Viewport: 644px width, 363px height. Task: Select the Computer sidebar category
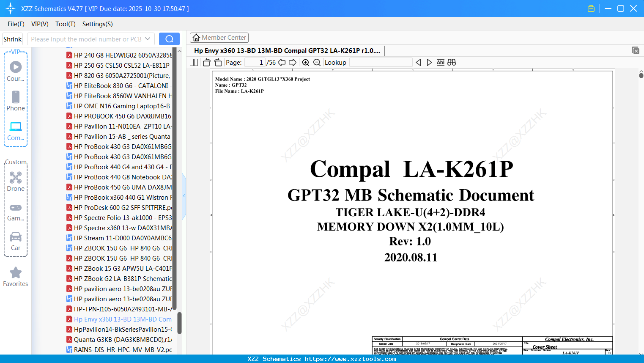click(x=16, y=131)
